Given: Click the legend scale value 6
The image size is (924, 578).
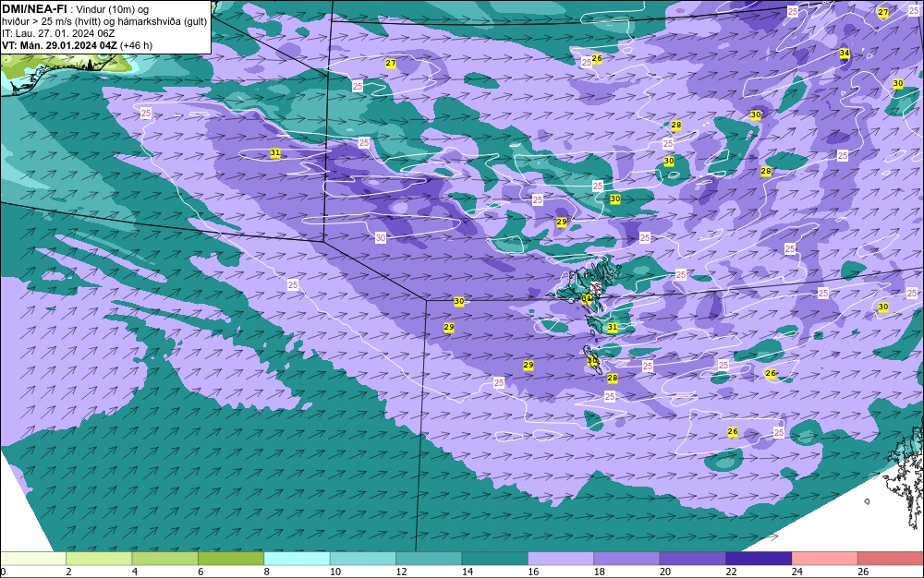Looking at the screenshot, I should (x=201, y=572).
